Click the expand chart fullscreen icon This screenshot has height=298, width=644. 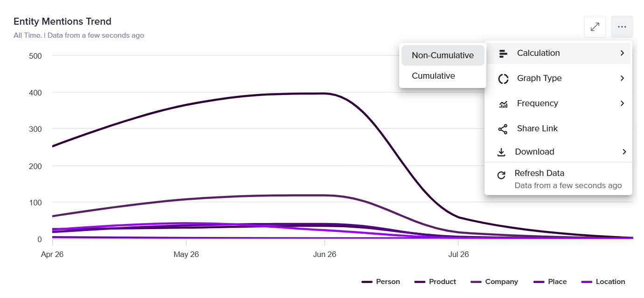click(595, 27)
